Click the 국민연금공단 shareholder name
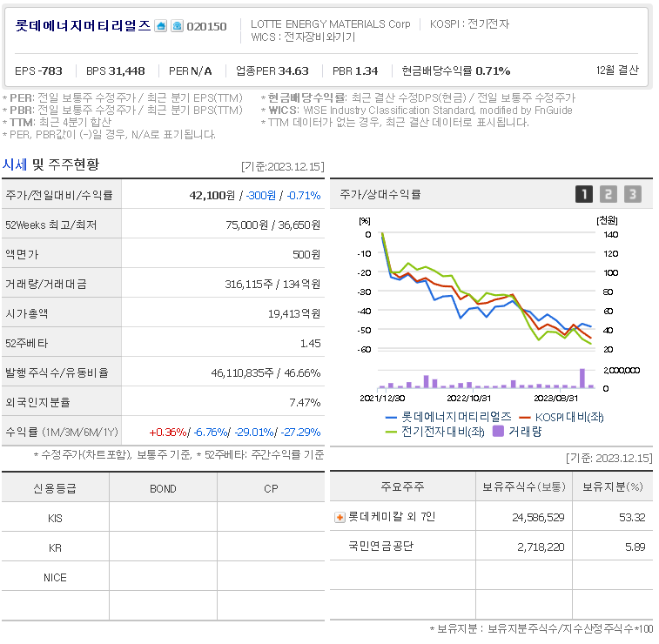This screenshot has width=659, height=644. 380,547
